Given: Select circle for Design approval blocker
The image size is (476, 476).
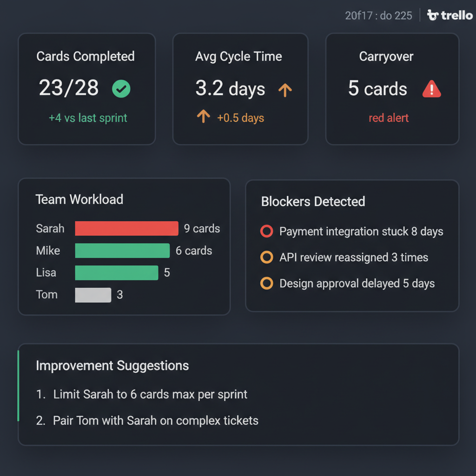Looking at the screenshot, I should pos(266,283).
